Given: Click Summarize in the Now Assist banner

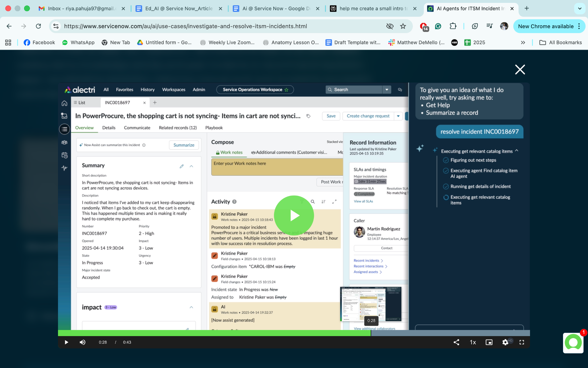Looking at the screenshot, I should [x=184, y=145].
